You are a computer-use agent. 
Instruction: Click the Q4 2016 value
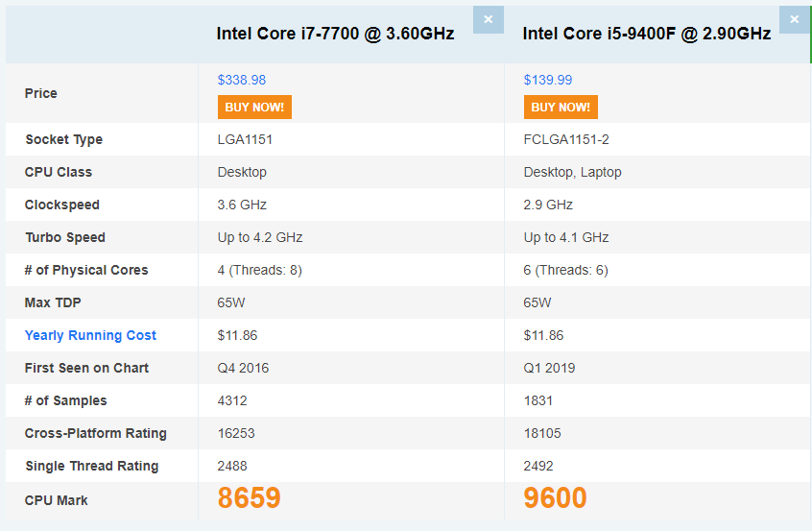pyautogui.click(x=244, y=368)
